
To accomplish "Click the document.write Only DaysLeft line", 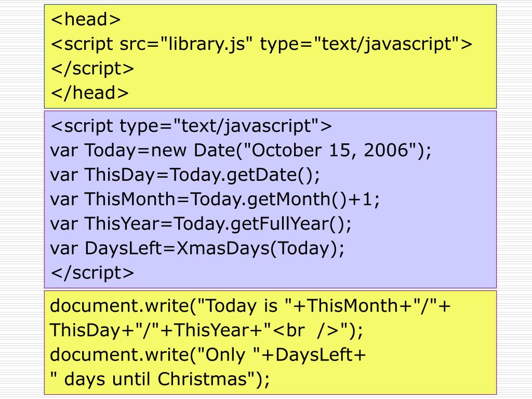I will coord(208,355).
